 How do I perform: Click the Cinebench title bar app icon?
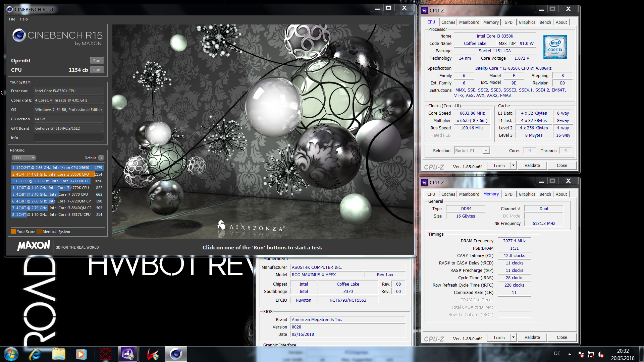10,9
